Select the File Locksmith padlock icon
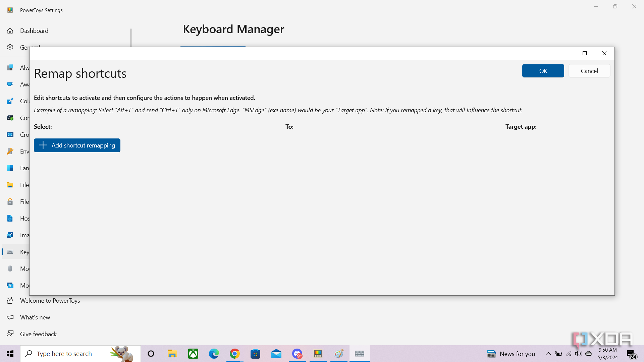644x362 pixels. [10, 201]
